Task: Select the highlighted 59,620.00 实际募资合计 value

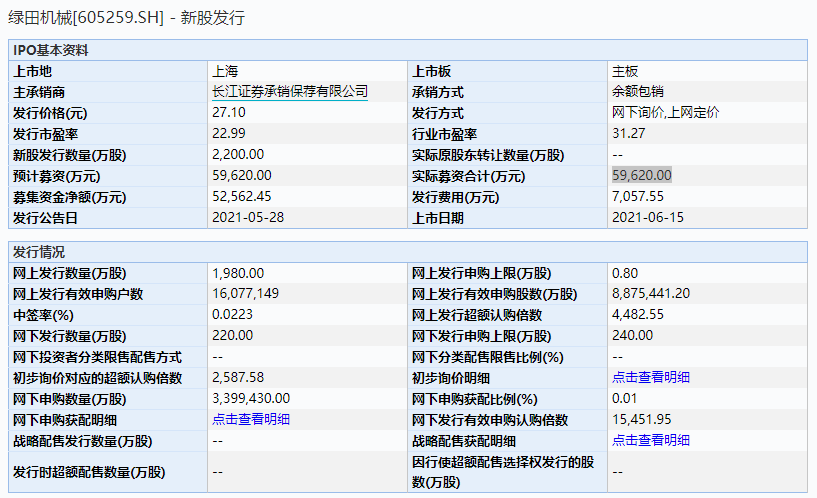Action: pyautogui.click(x=642, y=175)
